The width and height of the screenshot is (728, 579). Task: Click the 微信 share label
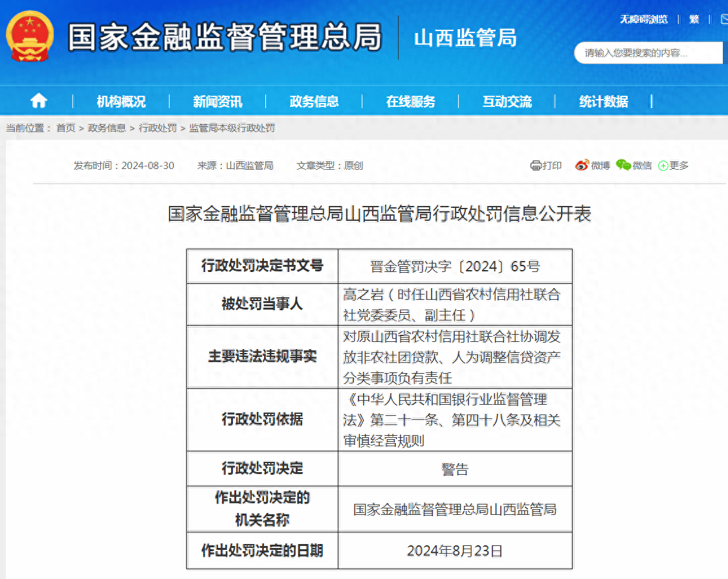coord(642,165)
